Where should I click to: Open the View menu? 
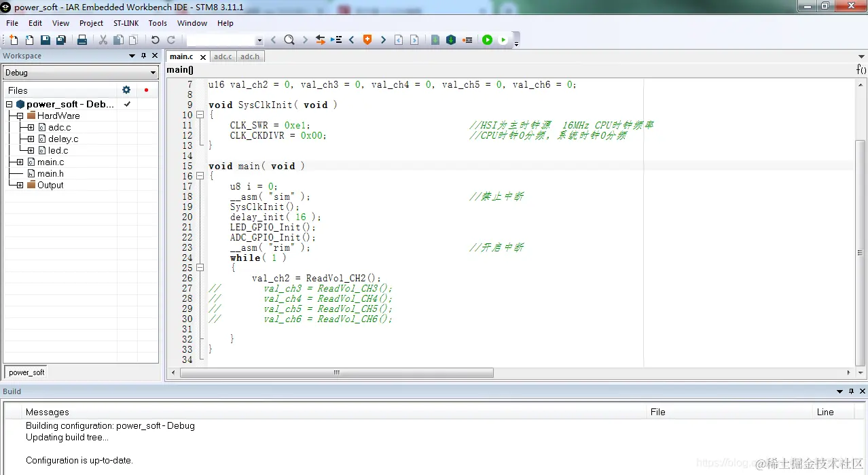tap(60, 23)
